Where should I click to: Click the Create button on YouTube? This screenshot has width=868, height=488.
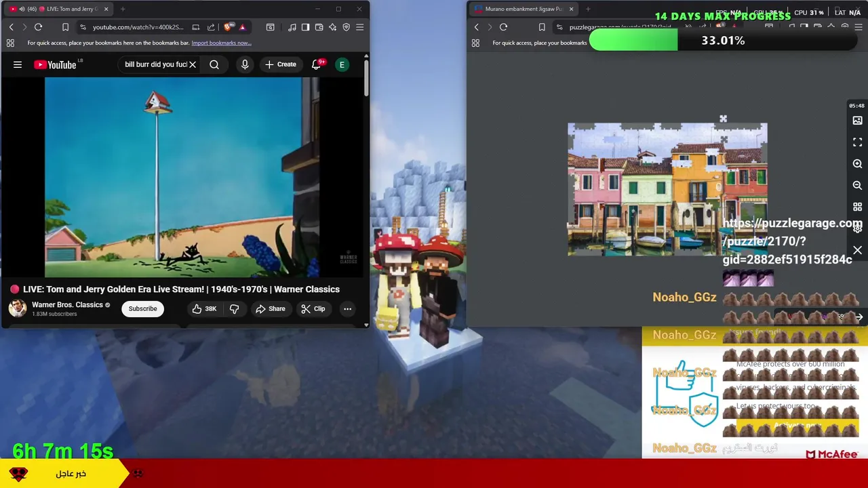click(280, 64)
